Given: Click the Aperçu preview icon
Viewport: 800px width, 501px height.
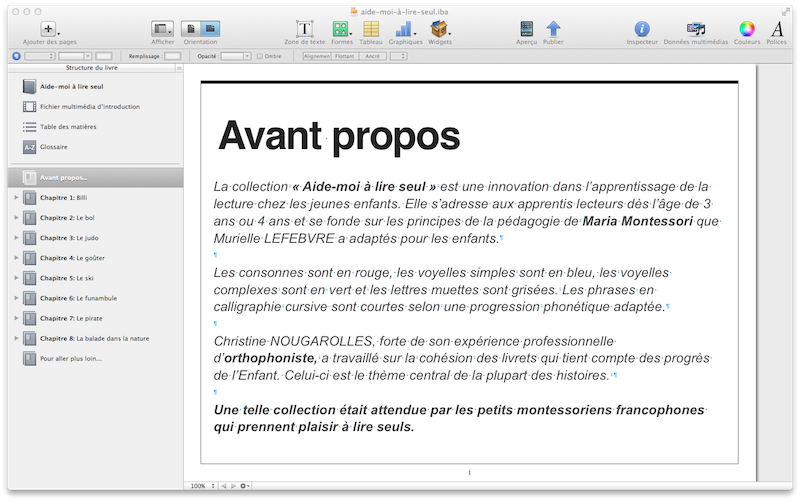Looking at the screenshot, I should [526, 29].
